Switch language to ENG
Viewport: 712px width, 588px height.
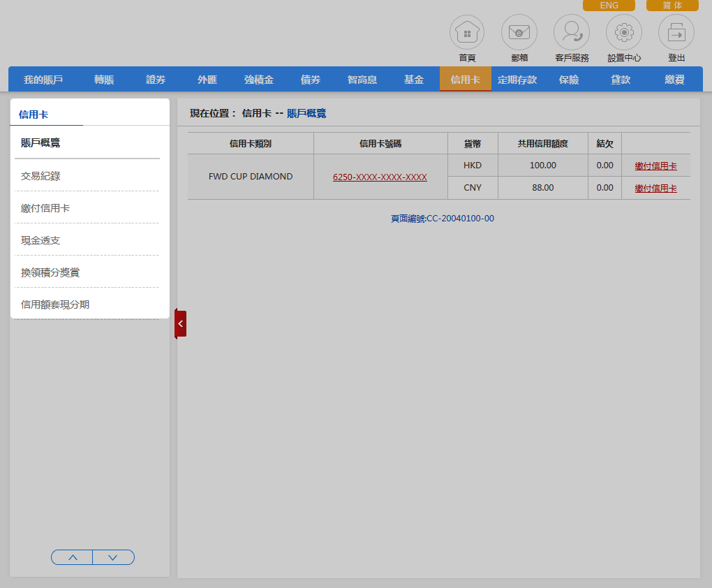pyautogui.click(x=609, y=6)
